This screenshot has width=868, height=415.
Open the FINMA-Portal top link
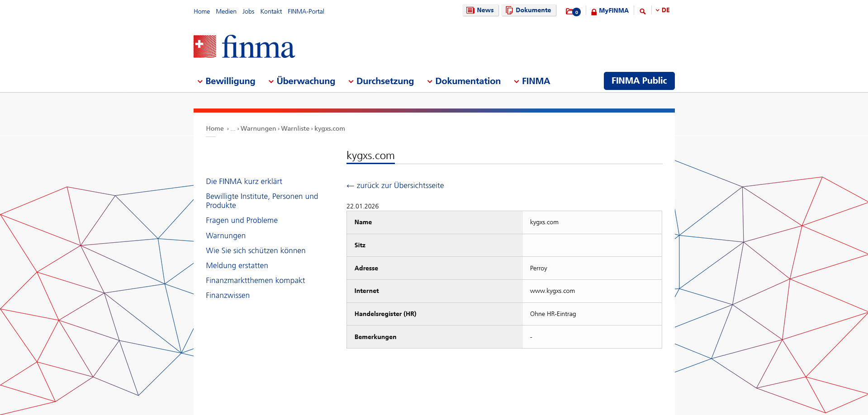[x=306, y=11]
